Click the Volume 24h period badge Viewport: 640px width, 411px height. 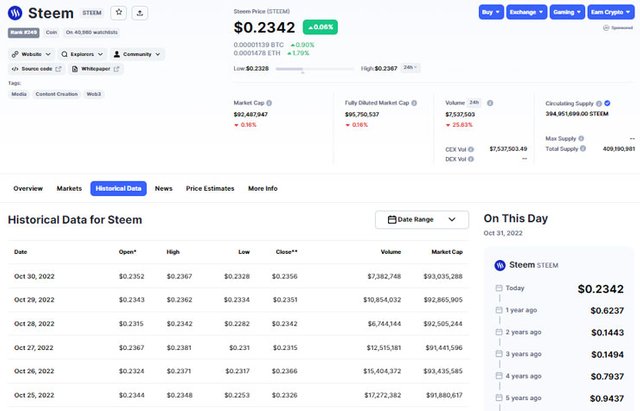474,102
